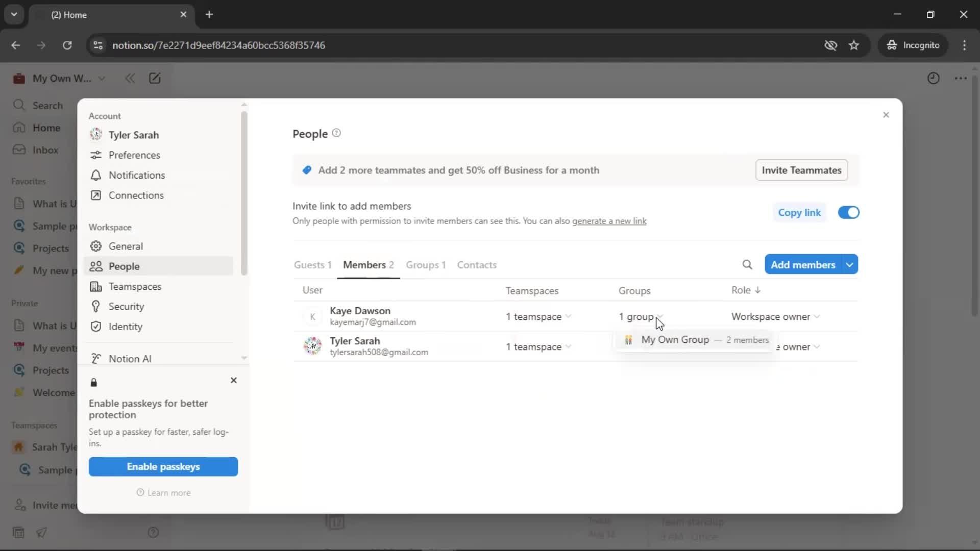Image resolution: width=980 pixels, height=551 pixels.
Task: Click the Add members button
Action: coord(803,264)
